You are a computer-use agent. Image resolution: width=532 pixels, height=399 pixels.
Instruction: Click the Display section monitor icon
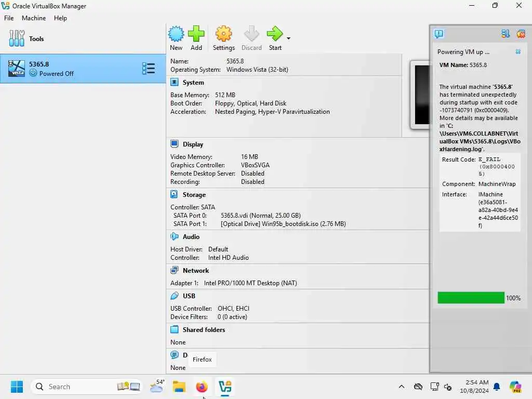tap(175, 144)
